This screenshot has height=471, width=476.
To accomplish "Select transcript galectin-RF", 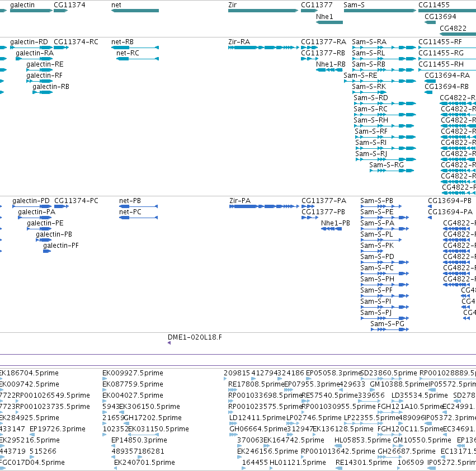I will [x=40, y=81].
